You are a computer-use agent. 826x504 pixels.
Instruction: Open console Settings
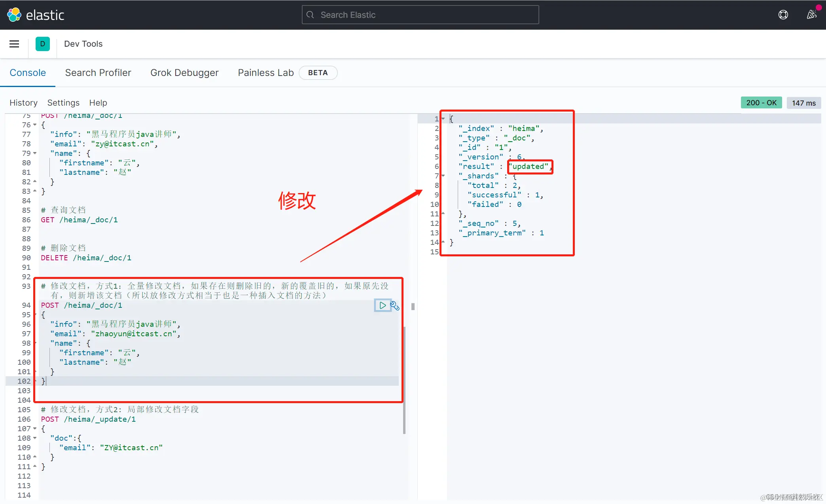click(x=63, y=103)
